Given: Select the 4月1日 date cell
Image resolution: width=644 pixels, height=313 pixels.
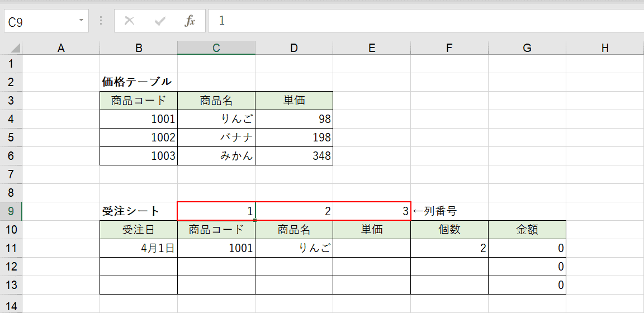Looking at the screenshot, I should tap(139, 249).
